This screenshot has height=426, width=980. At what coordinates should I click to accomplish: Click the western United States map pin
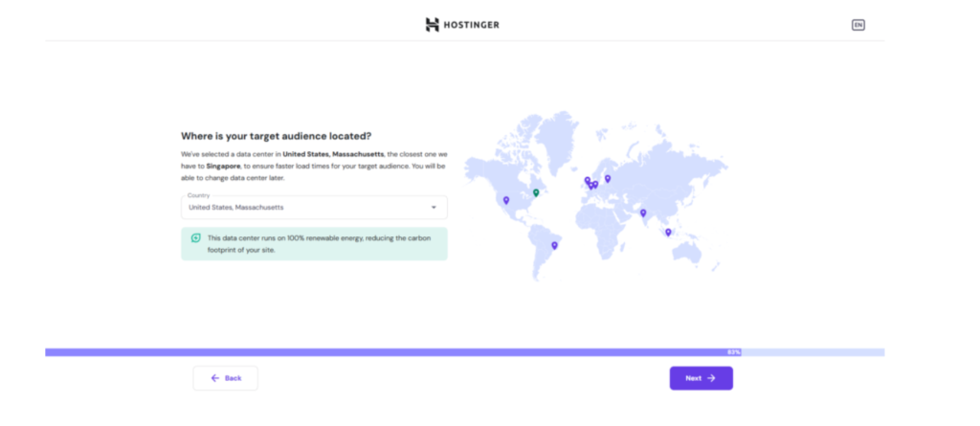click(x=506, y=200)
